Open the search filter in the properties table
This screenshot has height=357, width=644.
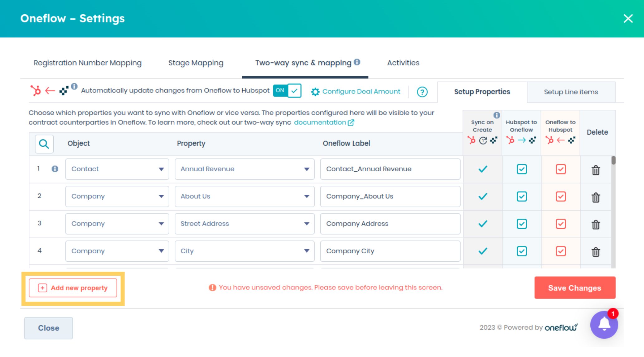[44, 144]
